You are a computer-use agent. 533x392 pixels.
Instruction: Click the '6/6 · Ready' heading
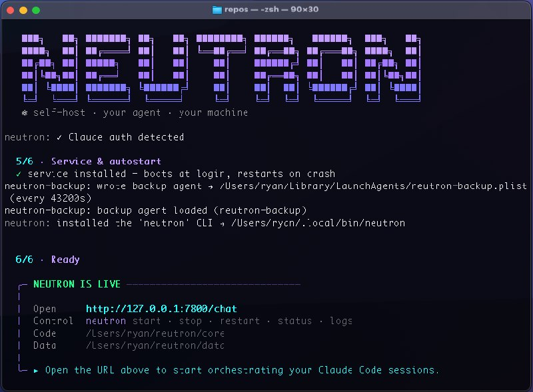pos(47,259)
